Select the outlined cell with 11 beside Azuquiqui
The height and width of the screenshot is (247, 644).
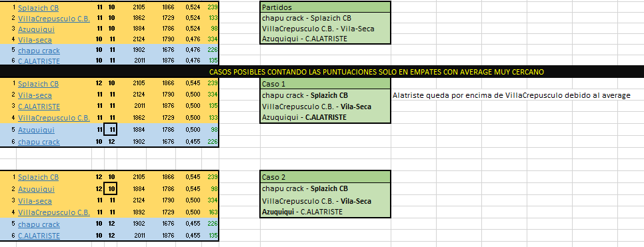point(111,130)
